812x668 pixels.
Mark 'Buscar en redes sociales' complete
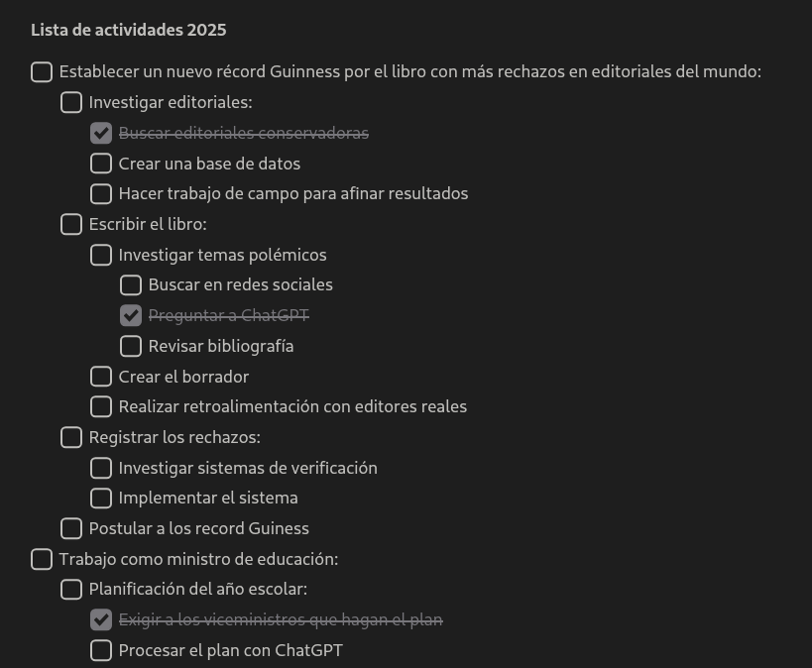[131, 285]
